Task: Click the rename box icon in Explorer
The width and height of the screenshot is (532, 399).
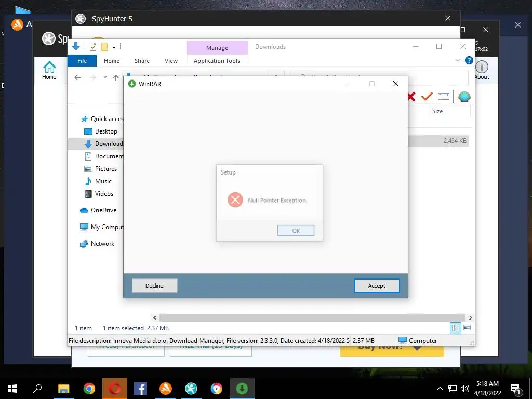Action: pos(444,96)
